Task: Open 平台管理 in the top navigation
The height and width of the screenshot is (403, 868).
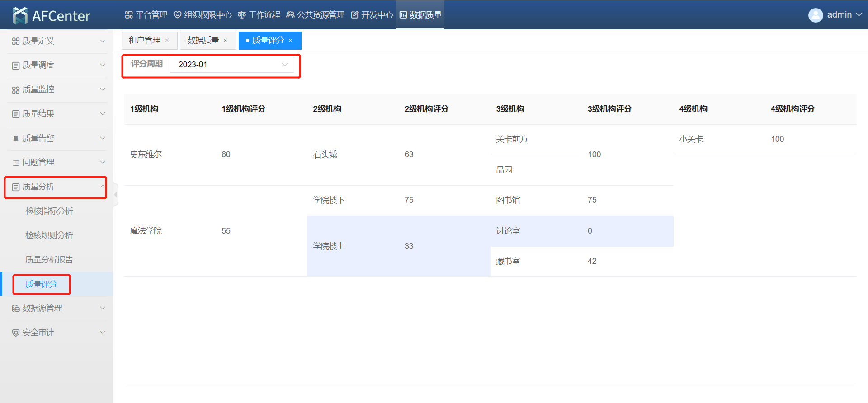Action: [146, 15]
